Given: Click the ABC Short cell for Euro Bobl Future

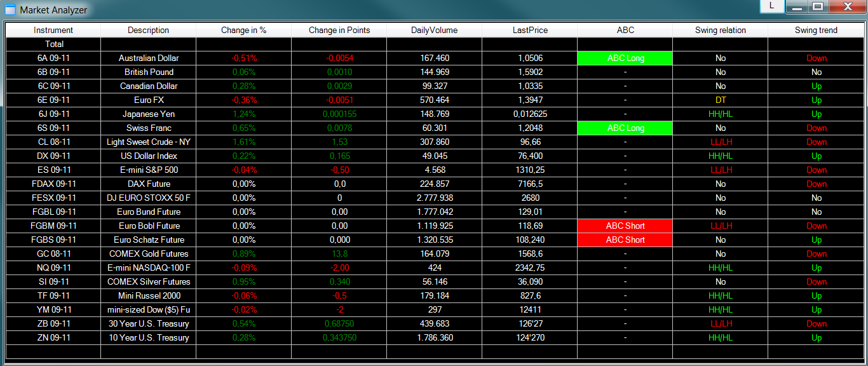Looking at the screenshot, I should (625, 226).
